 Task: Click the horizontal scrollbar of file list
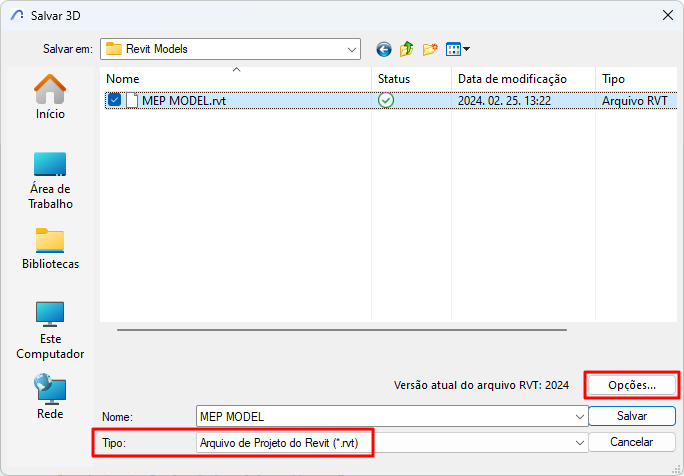342,330
